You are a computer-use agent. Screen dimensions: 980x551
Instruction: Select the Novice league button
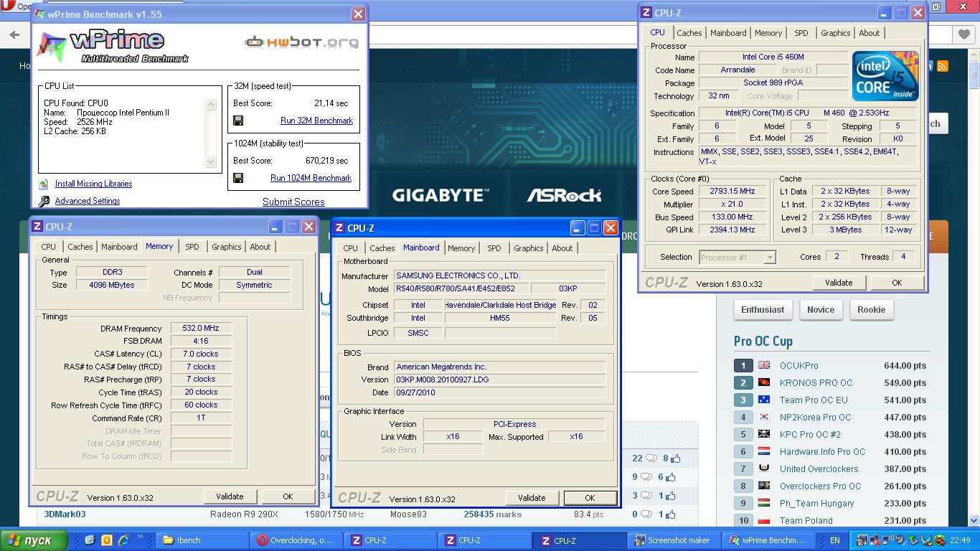click(x=821, y=310)
